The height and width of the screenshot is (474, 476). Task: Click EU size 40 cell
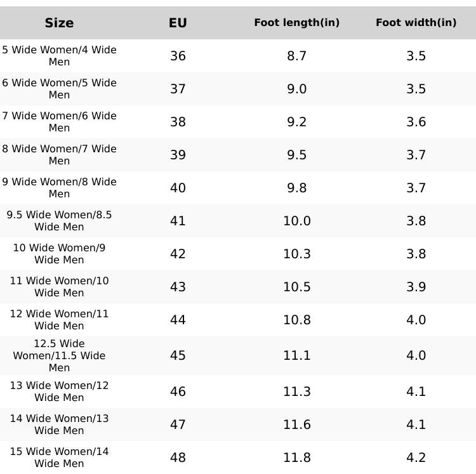pyautogui.click(x=178, y=188)
